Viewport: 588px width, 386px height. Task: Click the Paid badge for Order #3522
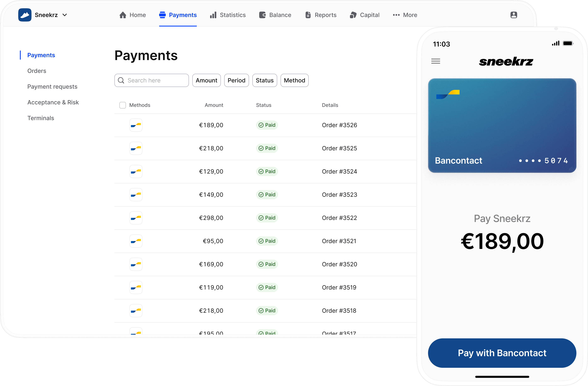pos(267,218)
